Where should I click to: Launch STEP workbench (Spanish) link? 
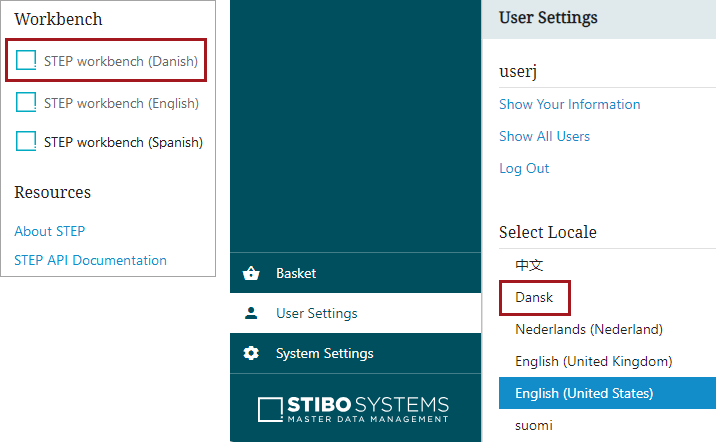click(123, 142)
